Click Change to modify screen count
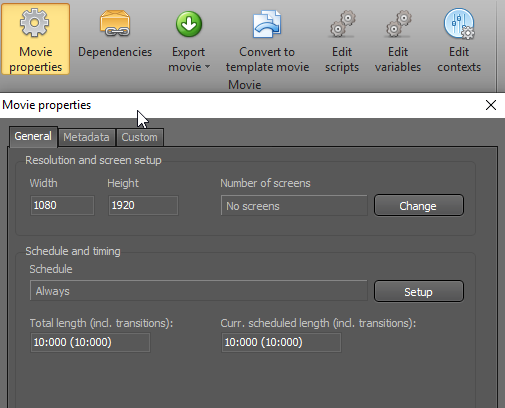Image resolution: width=505 pixels, height=408 pixels. (419, 206)
